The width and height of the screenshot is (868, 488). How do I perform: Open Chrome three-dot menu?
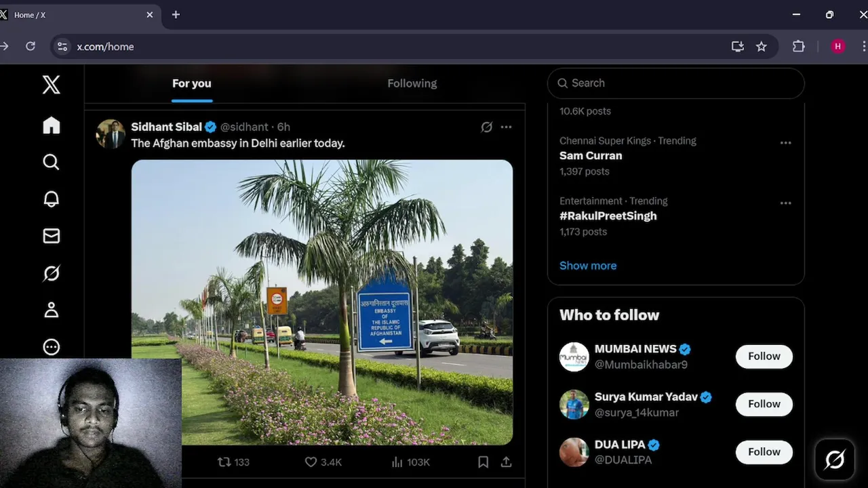tap(863, 46)
